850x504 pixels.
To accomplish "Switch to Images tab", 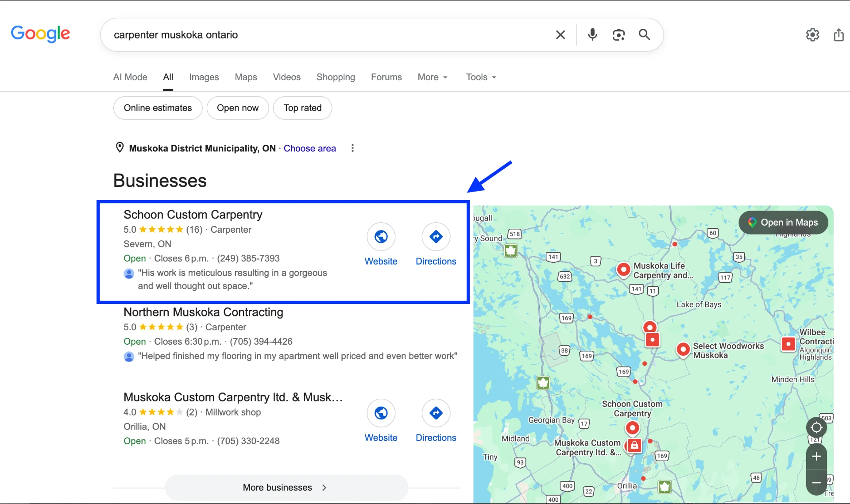I will pyautogui.click(x=204, y=77).
